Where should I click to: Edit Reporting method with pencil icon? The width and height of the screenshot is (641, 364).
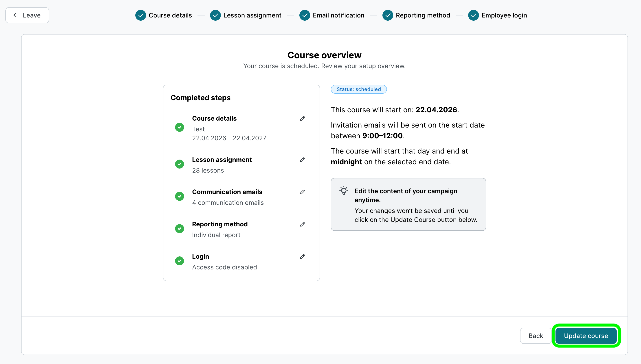pyautogui.click(x=302, y=224)
